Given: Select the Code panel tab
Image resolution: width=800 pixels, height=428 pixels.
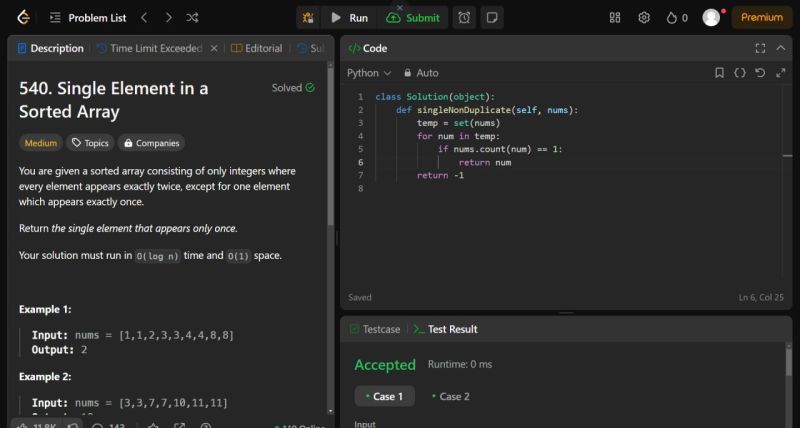Looking at the screenshot, I should (367, 48).
